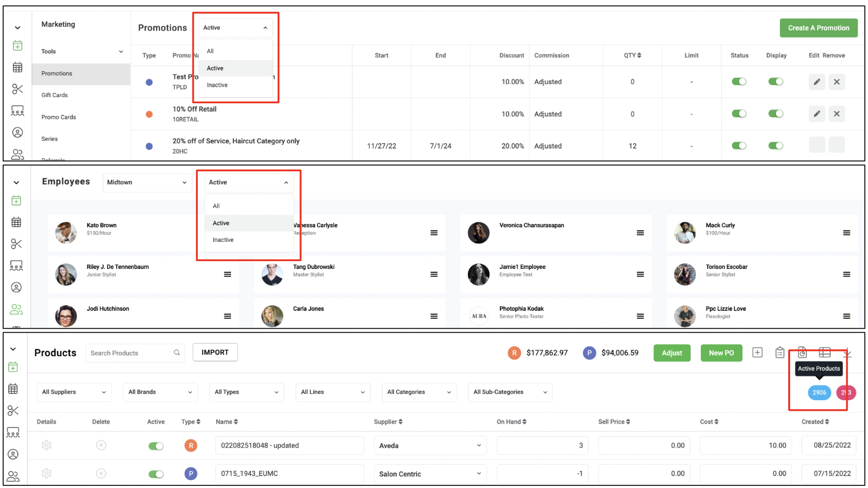Image resolution: width=868 pixels, height=488 pixels.
Task: Click the Create A Promotion button
Action: click(819, 28)
